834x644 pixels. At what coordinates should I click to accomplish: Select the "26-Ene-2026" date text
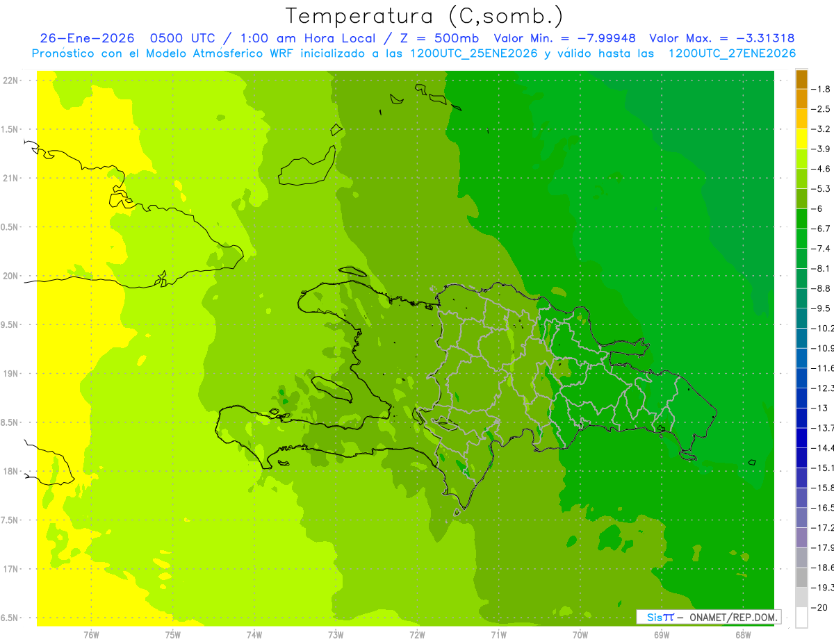pos(86,38)
